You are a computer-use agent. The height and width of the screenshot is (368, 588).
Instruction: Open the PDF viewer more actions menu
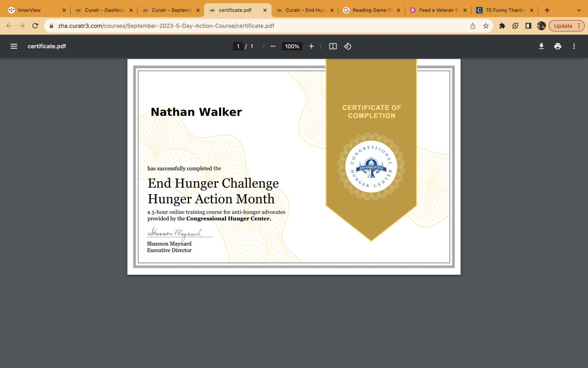click(574, 46)
